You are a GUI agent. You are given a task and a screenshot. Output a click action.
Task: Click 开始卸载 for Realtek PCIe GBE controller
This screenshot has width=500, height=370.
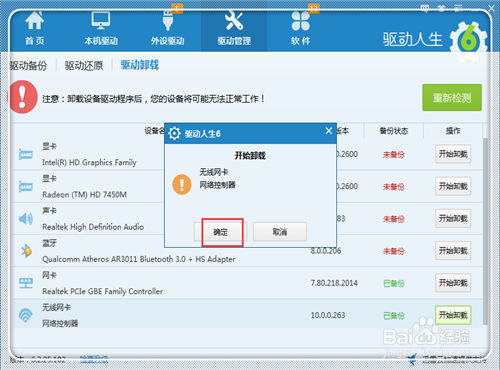(453, 283)
